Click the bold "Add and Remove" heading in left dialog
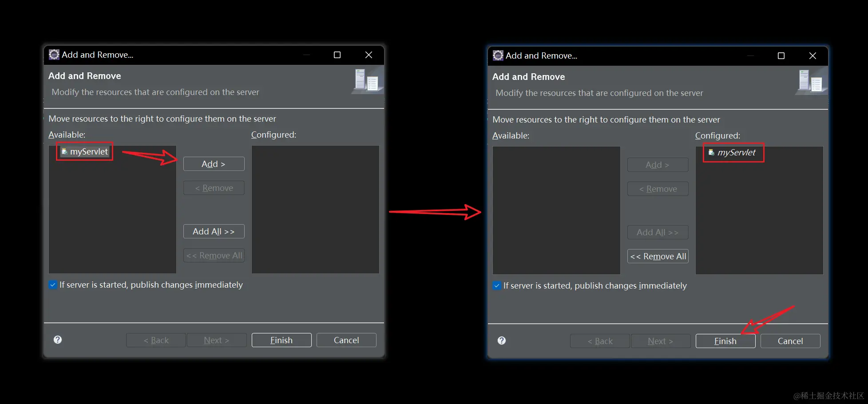868x404 pixels. click(85, 76)
